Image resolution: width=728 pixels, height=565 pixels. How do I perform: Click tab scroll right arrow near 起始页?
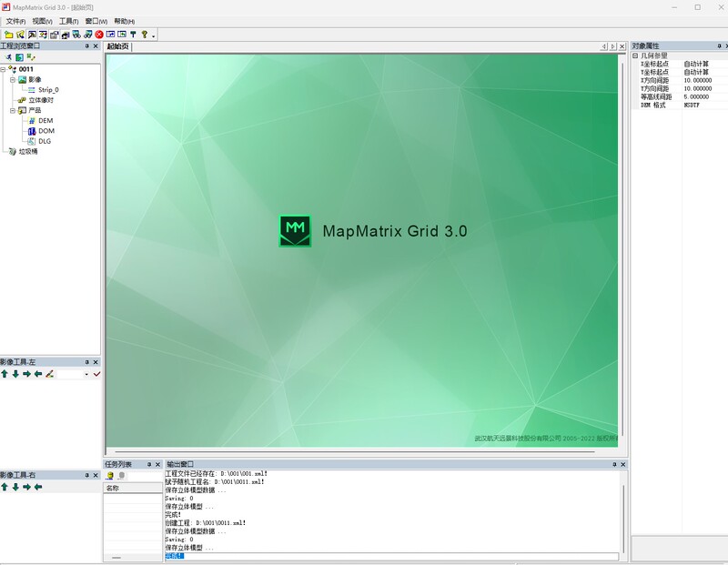click(612, 46)
